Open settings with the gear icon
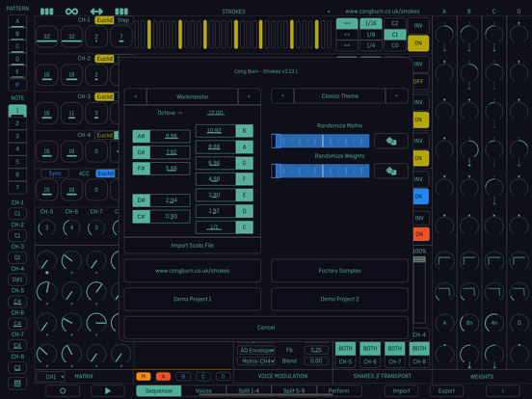Viewport: 532px width, 399px height. coord(63,391)
